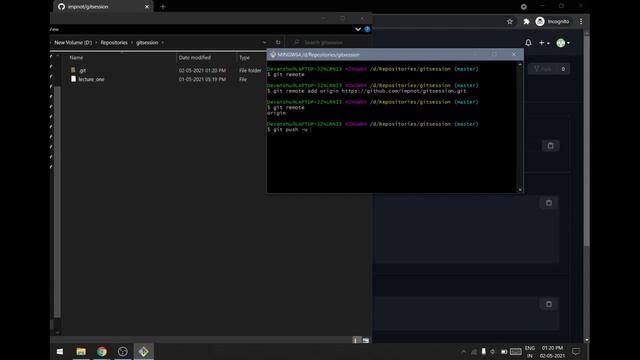Viewport: 640px width, 360px height.
Task: Open GitHub user avatar dropdown
Action: coord(563,43)
